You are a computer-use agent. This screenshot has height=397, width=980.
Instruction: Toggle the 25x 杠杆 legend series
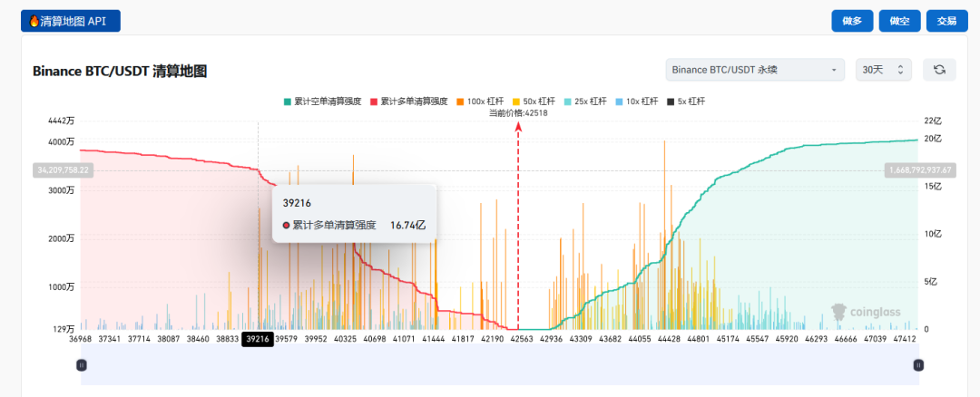pyautogui.click(x=585, y=102)
